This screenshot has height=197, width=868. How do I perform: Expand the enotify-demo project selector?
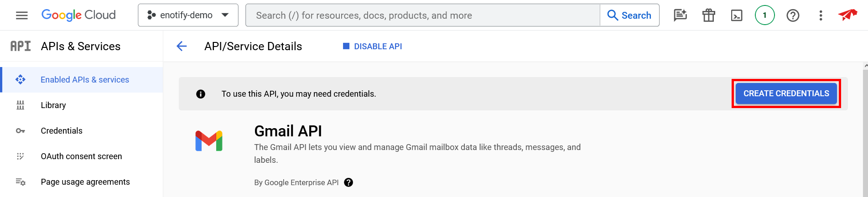188,15
